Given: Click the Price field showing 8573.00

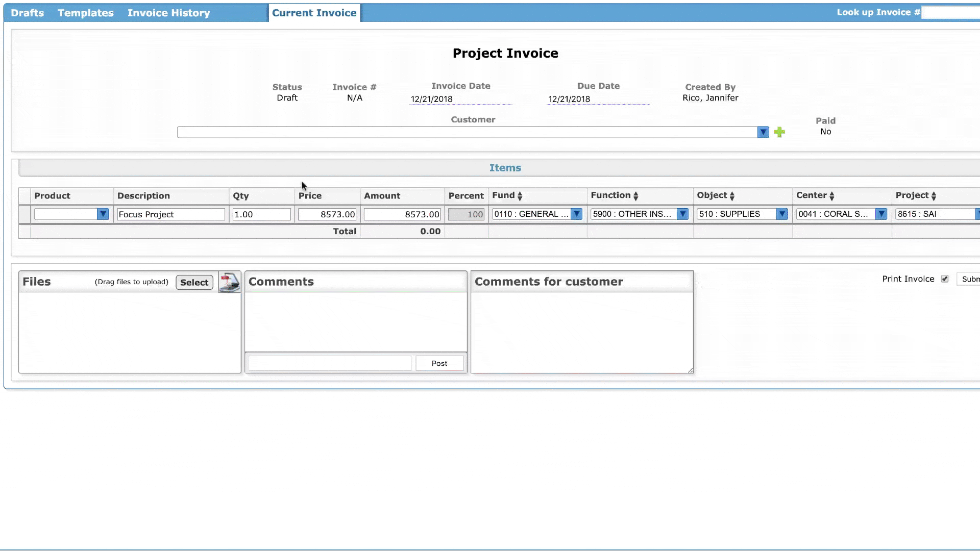Looking at the screenshot, I should (x=327, y=214).
